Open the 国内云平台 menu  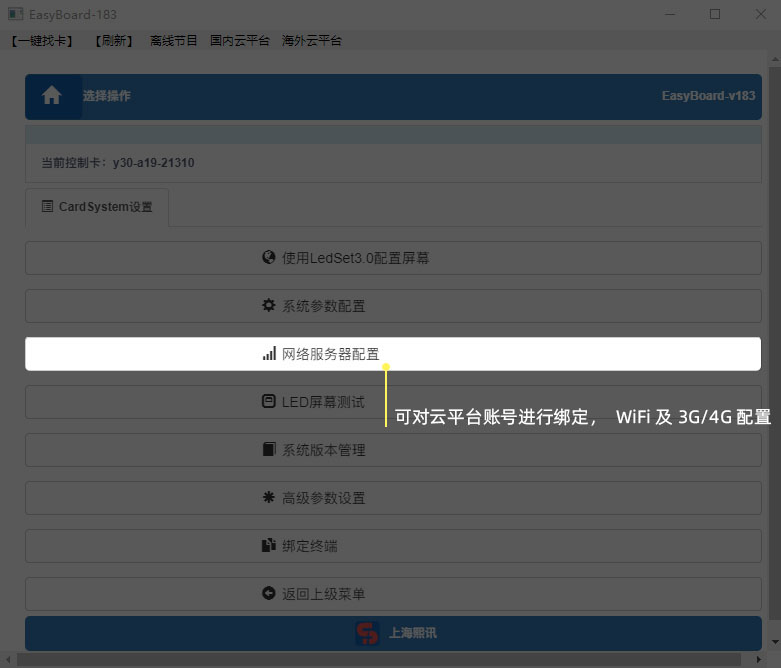(x=240, y=41)
